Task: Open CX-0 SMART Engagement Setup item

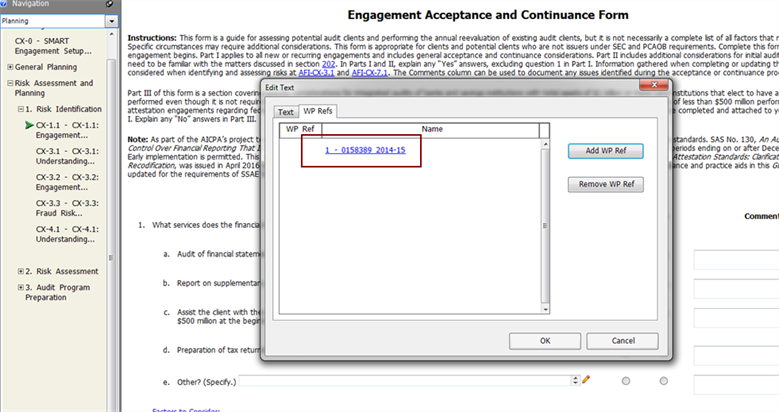Action: click(53, 46)
